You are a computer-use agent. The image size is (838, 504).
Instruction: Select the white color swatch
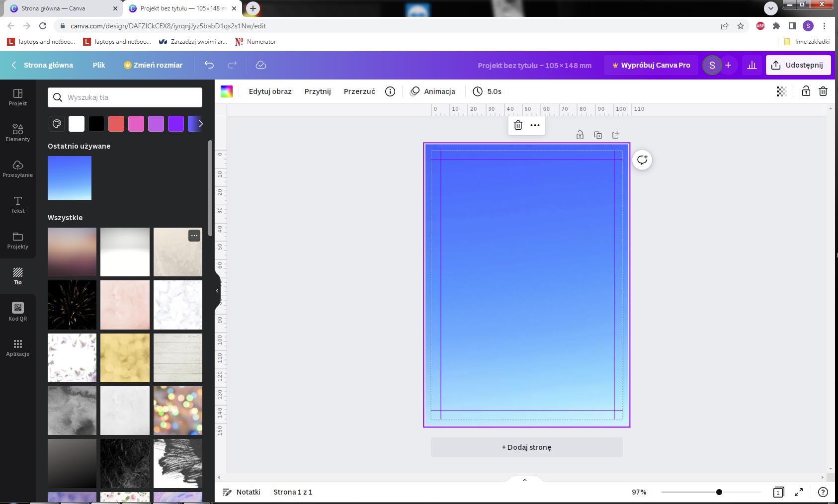[77, 124]
